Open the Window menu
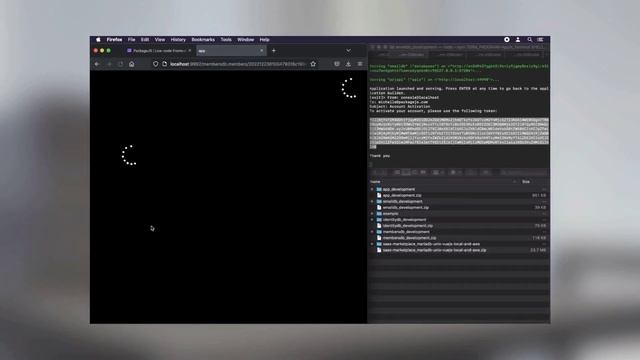Screen dimensions: 640x360 point(246,40)
